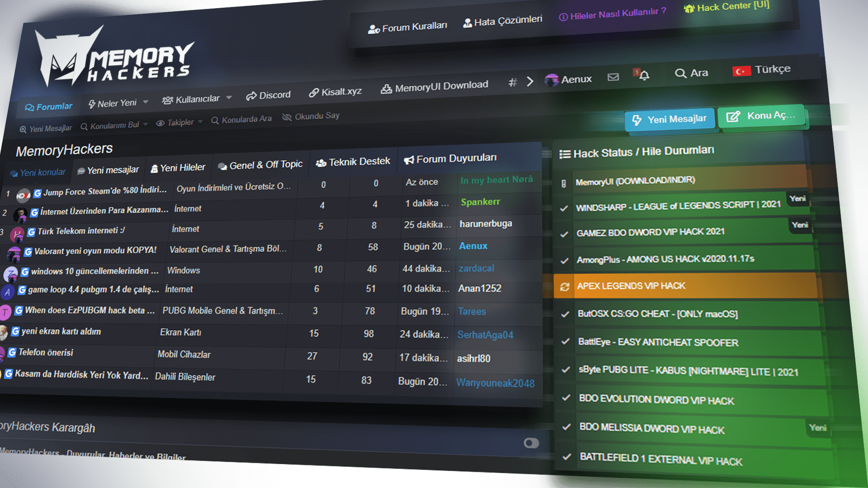Click the APEX LEGENDS refresh status icon
868x488 pixels.
565,286
